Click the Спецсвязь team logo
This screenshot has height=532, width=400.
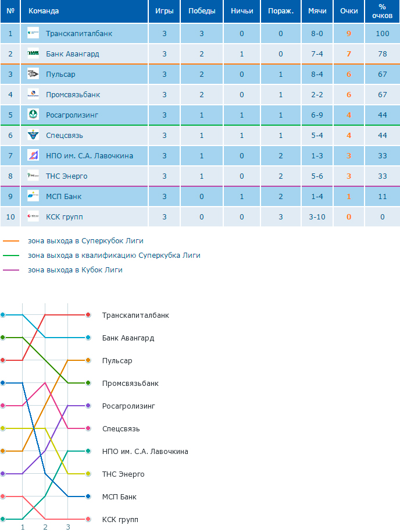[33, 134]
